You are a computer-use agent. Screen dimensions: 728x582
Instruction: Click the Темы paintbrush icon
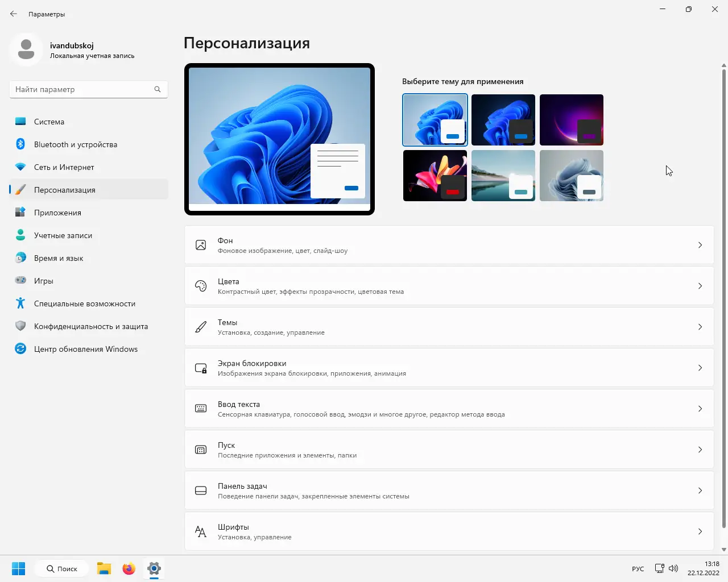(x=200, y=327)
